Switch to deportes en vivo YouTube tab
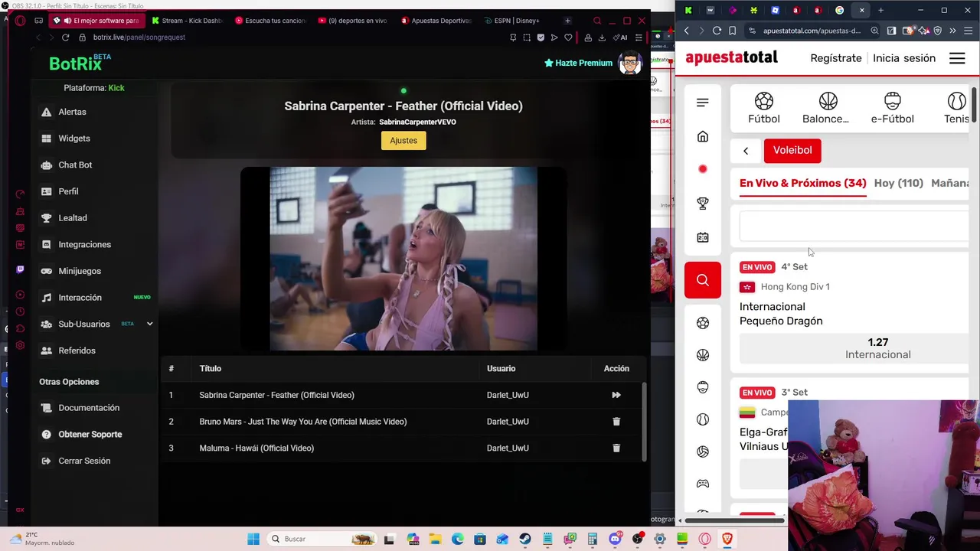The image size is (980, 551). [353, 21]
